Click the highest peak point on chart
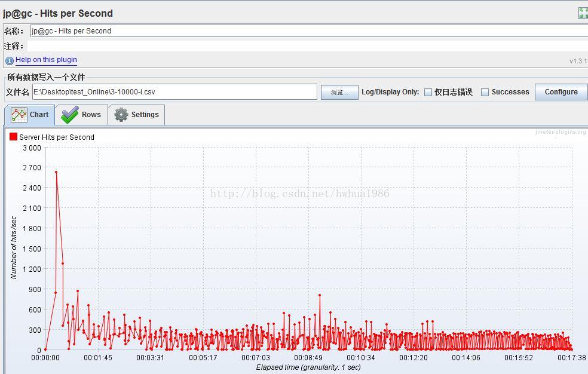588x374 pixels. click(x=56, y=172)
